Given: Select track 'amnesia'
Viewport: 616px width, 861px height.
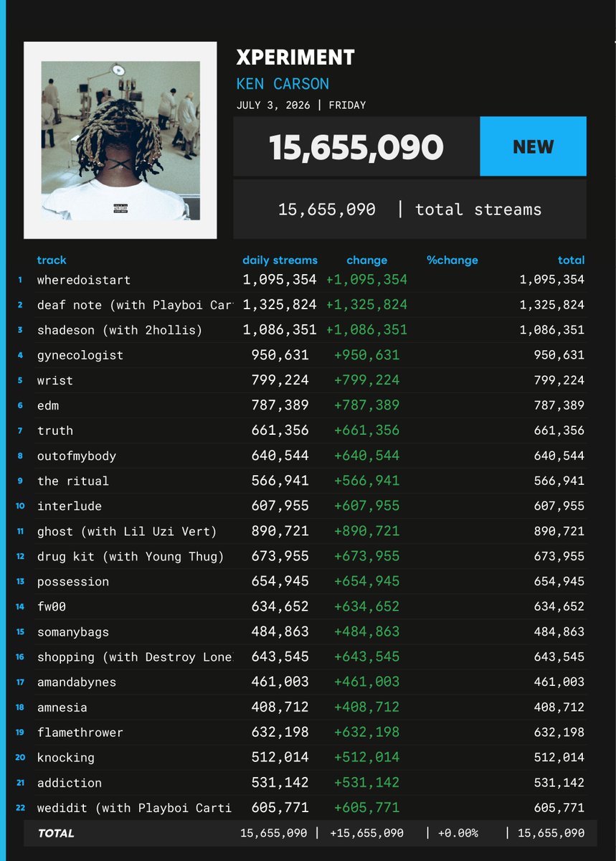Looking at the screenshot, I should [62, 707].
